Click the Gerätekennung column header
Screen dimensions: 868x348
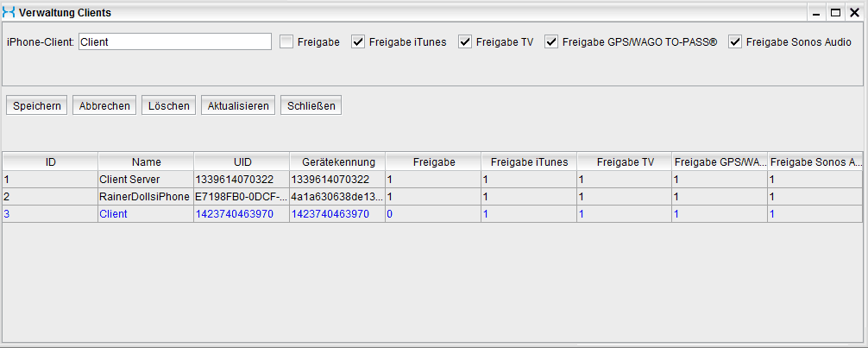tap(337, 161)
